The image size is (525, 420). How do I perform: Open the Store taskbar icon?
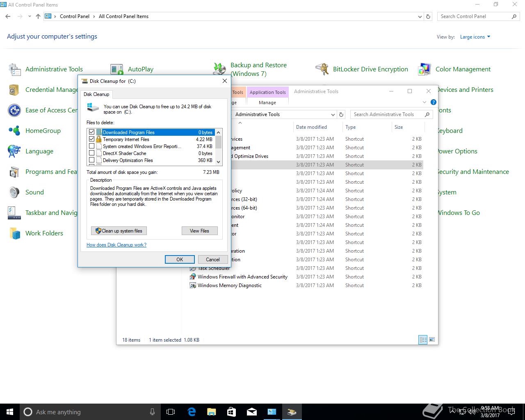(x=231, y=412)
